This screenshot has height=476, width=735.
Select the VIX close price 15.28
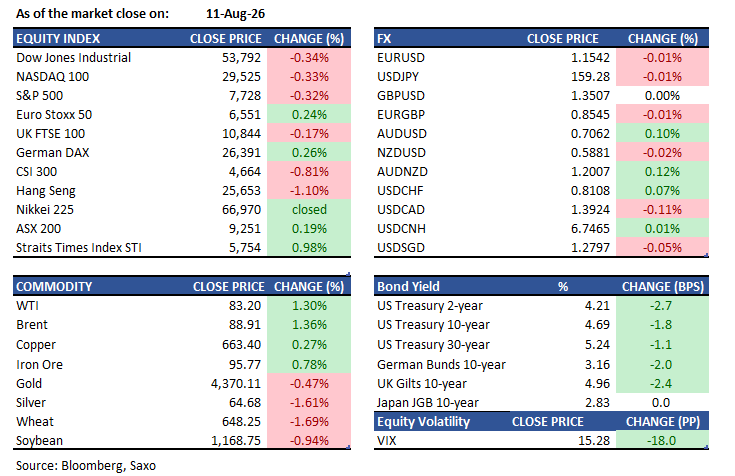click(594, 441)
